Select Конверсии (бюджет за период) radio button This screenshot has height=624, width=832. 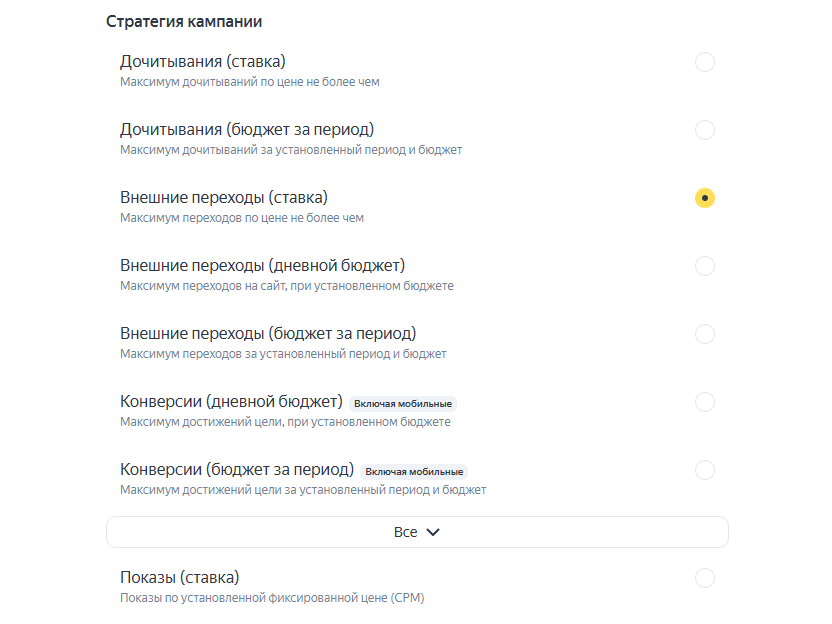pos(705,470)
